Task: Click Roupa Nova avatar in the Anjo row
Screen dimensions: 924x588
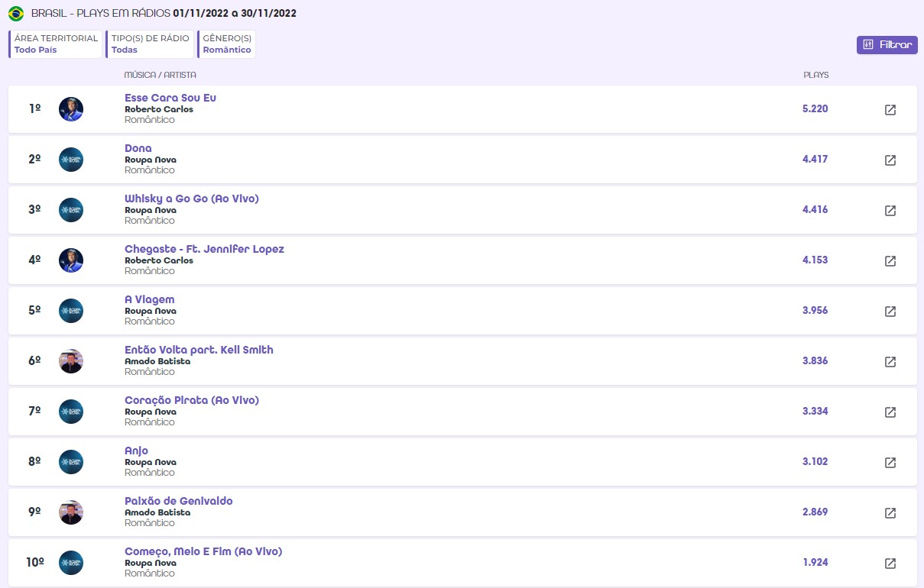Action: (71, 462)
